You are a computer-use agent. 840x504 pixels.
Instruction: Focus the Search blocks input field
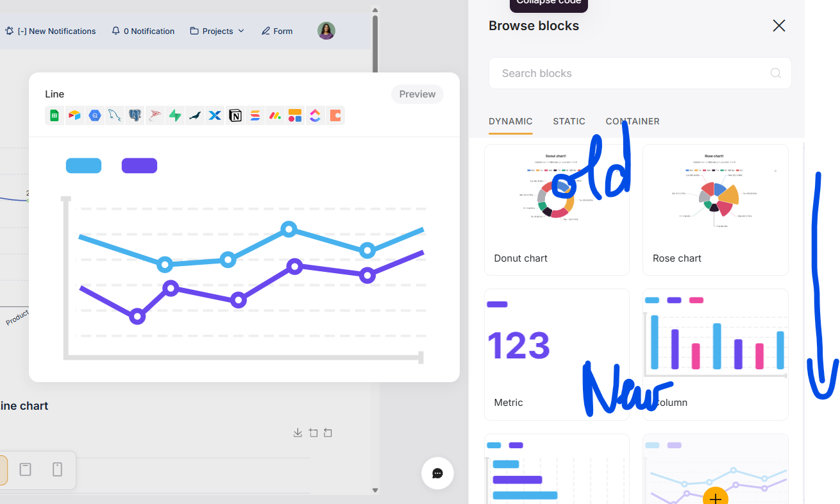coord(640,73)
